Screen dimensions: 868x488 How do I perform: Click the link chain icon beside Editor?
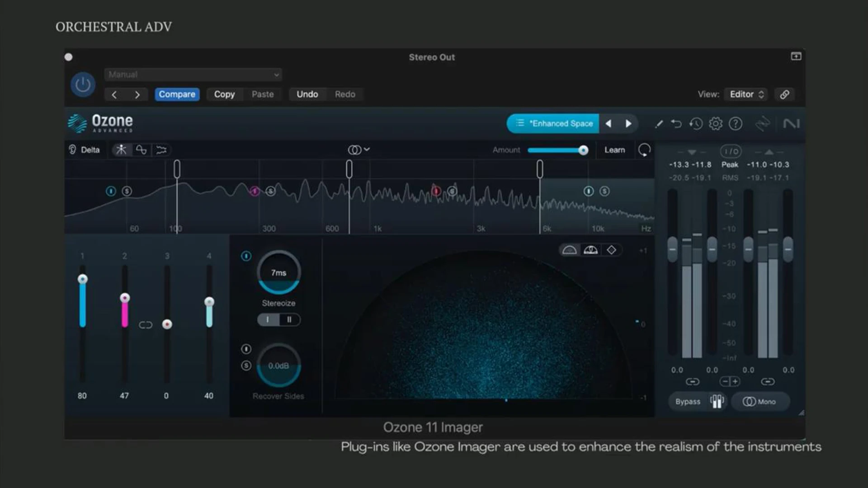click(784, 94)
